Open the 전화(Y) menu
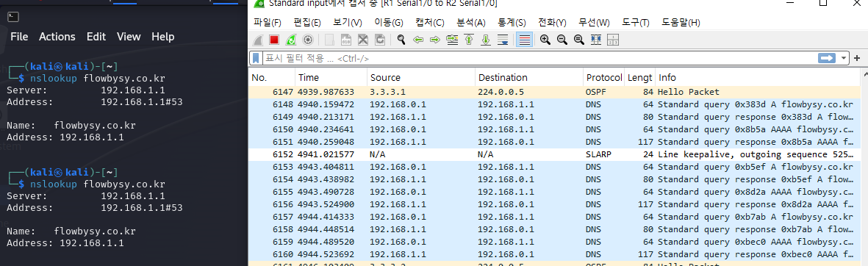 [552, 23]
